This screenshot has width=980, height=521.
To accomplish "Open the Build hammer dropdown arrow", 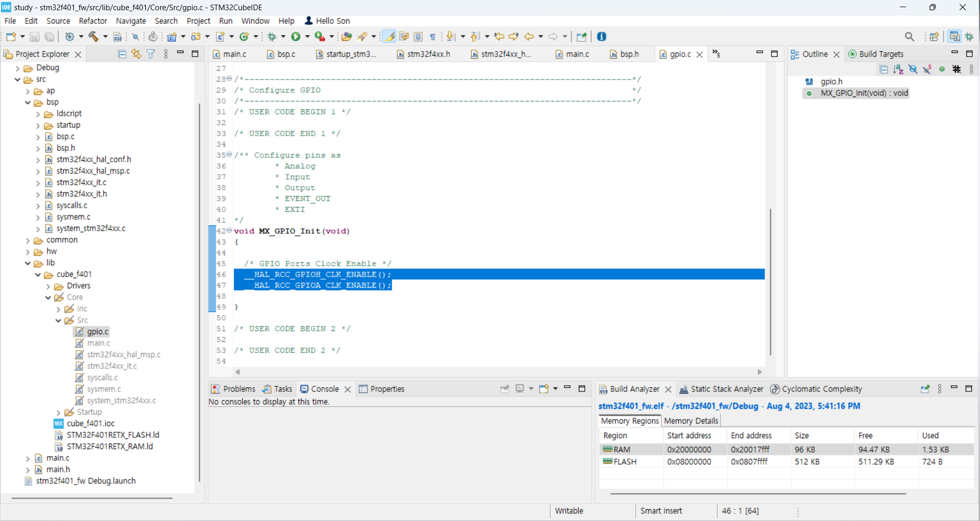I will [x=105, y=37].
